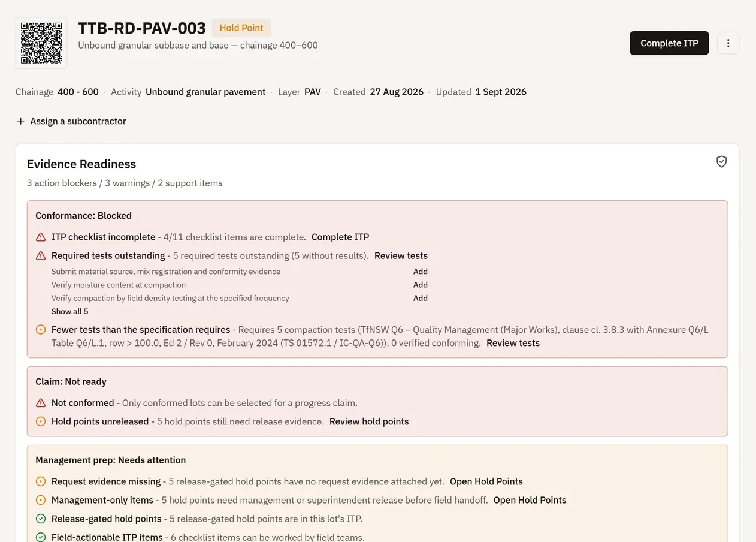The width and height of the screenshot is (756, 542).
Task: Add evidence for material source submission
Action: 421,272
